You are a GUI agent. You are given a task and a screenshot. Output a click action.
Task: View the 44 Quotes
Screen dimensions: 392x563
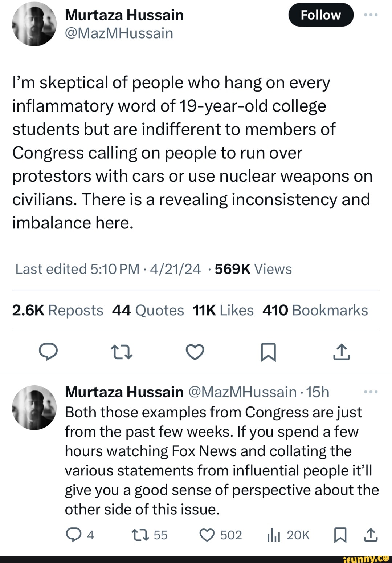(x=148, y=311)
